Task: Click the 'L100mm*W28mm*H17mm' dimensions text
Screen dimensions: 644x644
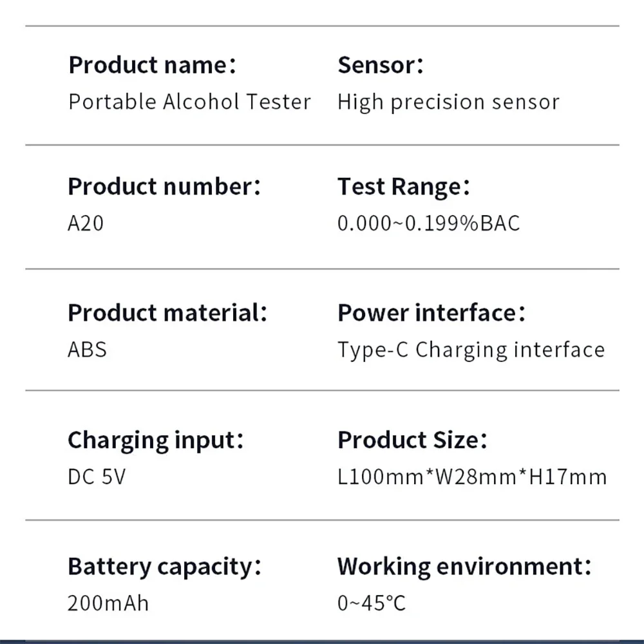Action: coord(472,477)
